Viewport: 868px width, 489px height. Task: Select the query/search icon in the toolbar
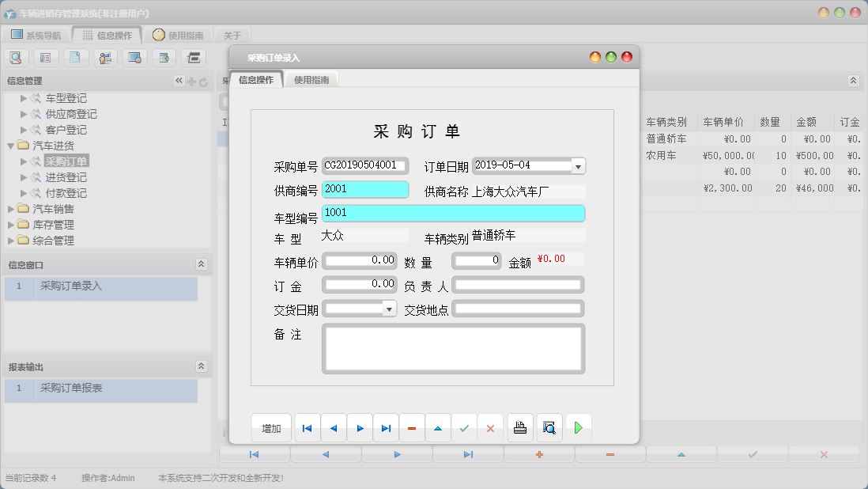(16, 57)
